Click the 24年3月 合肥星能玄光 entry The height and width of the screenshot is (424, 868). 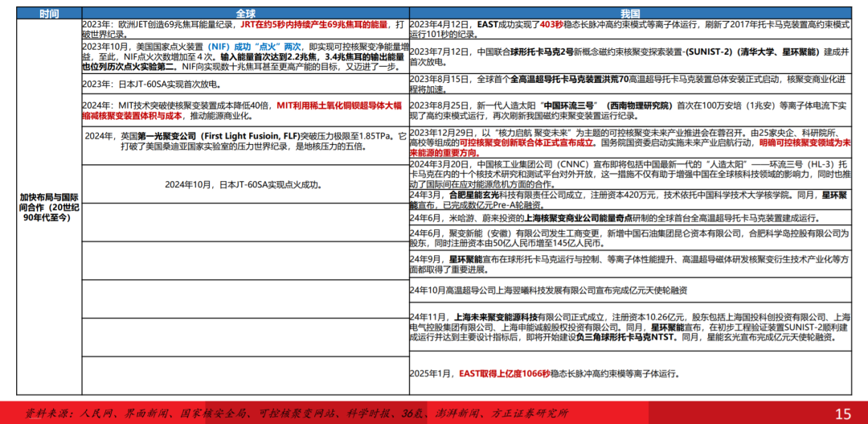[x=630, y=200]
